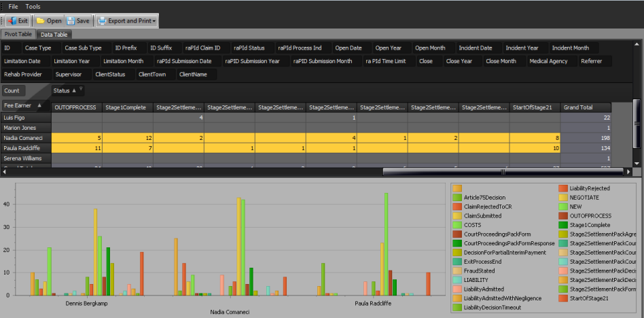Click the Exit toolbar icon
This screenshot has height=318, width=644.
point(12,21)
